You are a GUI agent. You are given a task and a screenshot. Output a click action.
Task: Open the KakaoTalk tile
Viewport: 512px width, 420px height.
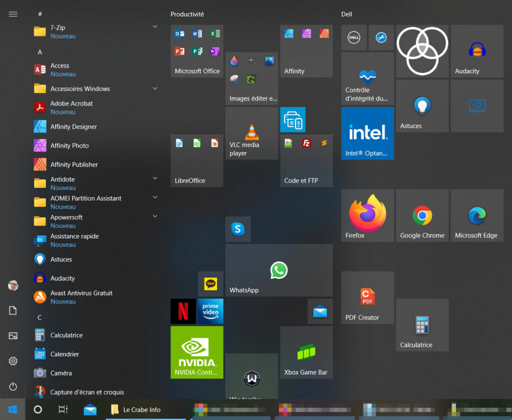click(210, 284)
